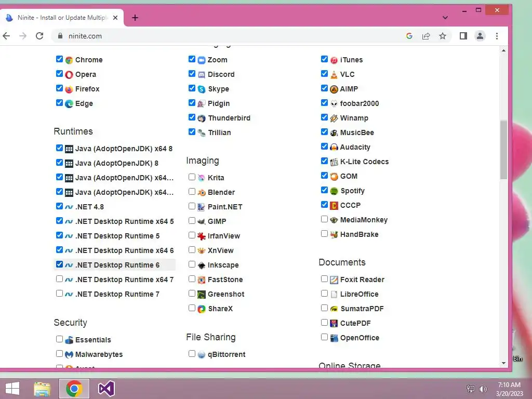
Task: Open the tab search dropdown arrow
Action: 445,18
